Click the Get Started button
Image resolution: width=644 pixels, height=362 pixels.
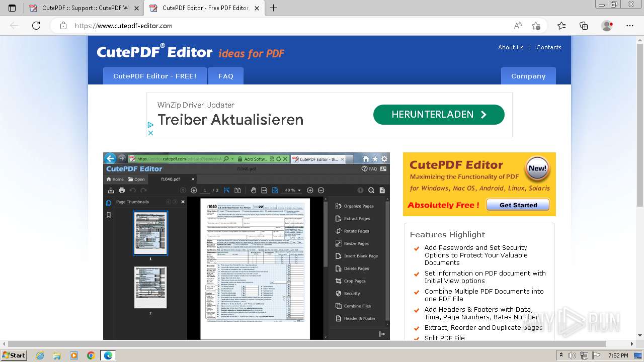pos(518,205)
